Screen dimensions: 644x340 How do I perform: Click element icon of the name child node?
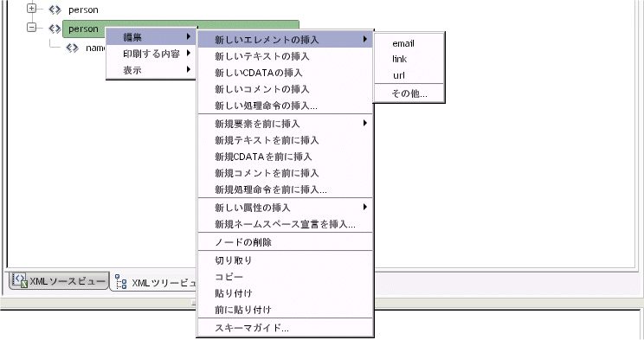pyautogui.click(x=73, y=48)
